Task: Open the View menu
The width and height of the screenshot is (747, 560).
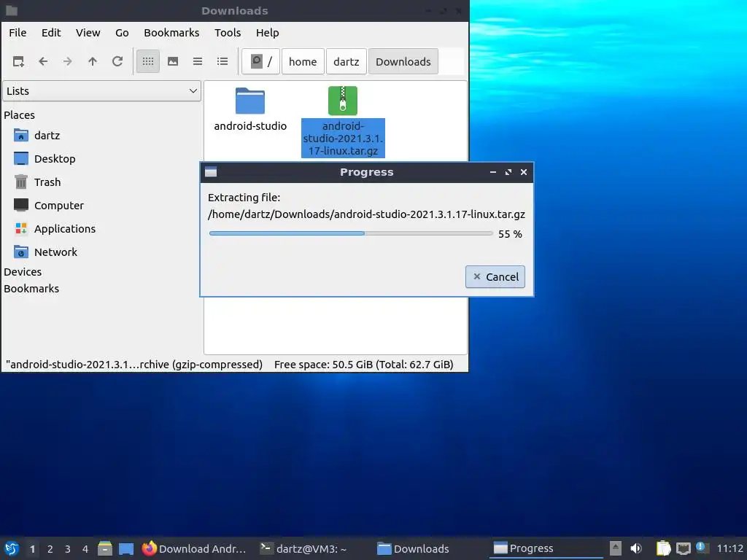Action: 88,33
